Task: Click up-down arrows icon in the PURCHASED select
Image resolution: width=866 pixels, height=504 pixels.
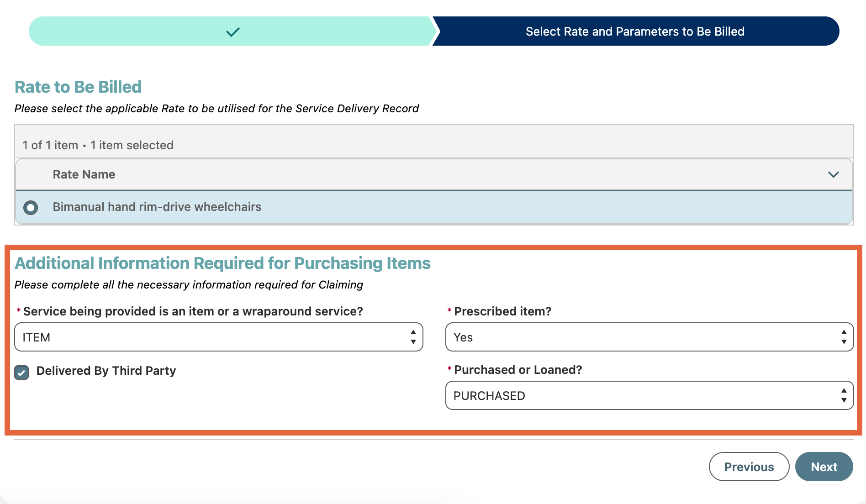Action: [844, 395]
